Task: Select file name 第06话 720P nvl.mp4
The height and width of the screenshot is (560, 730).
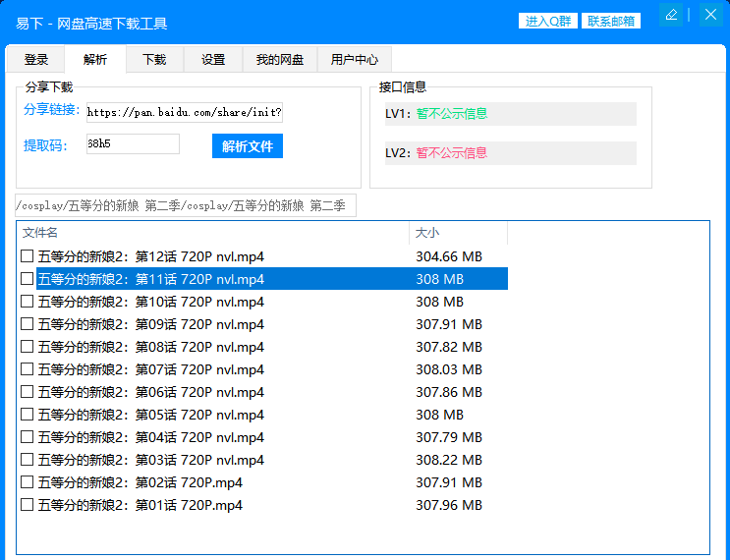Action: [x=151, y=392]
